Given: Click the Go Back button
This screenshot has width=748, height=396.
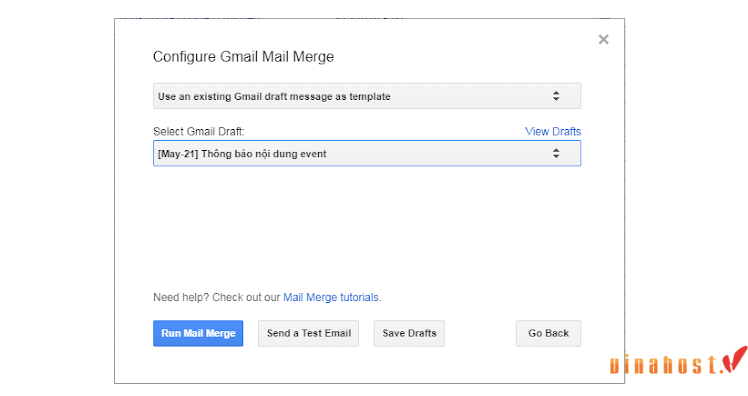Looking at the screenshot, I should pos(548,333).
